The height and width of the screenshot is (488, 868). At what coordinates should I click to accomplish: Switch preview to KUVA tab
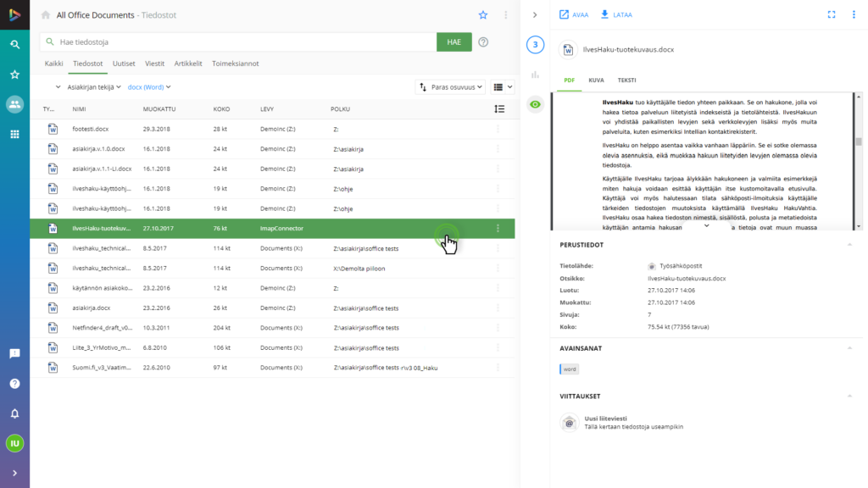[596, 80]
